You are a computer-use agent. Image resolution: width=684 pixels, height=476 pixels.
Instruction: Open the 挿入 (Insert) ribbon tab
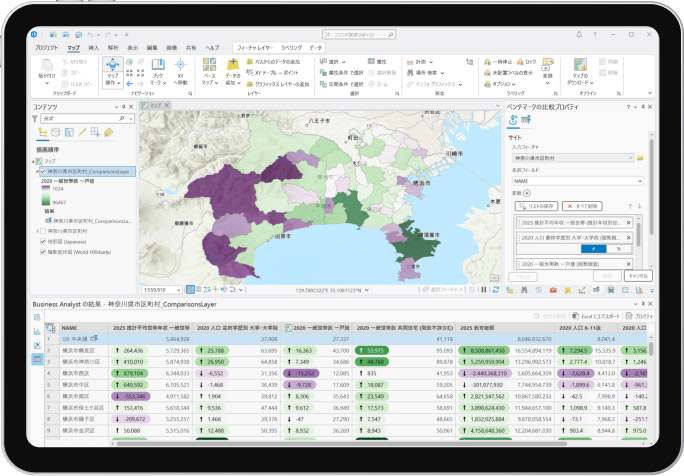93,47
